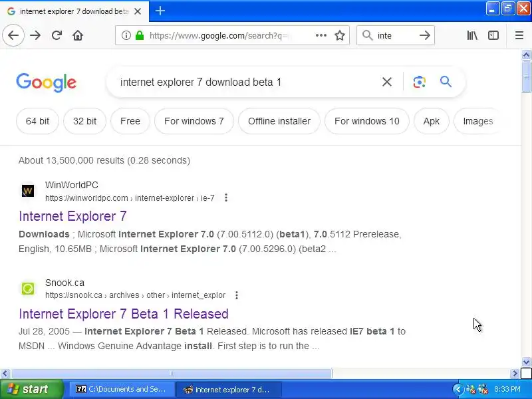532x399 pixels.
Task: Select the For windows 10 chip
Action: pyautogui.click(x=367, y=121)
